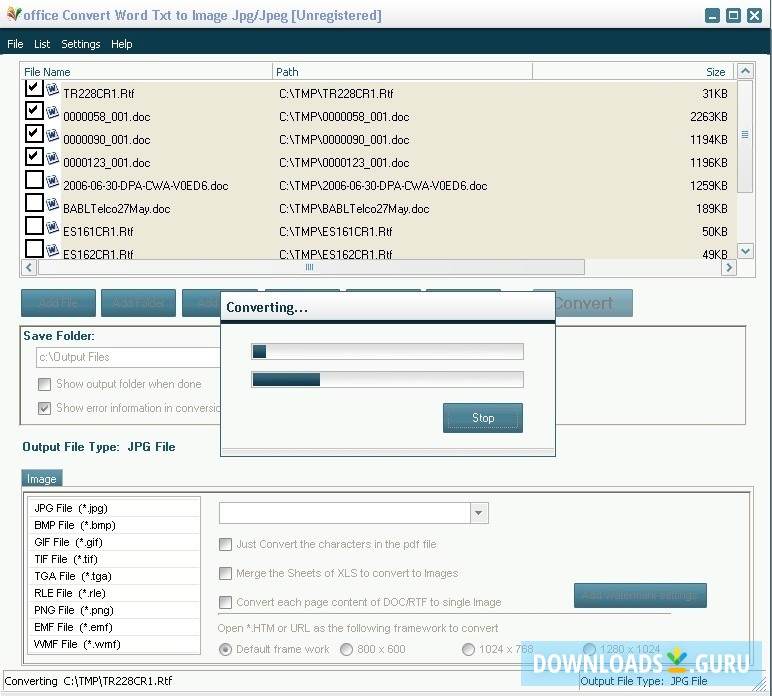This screenshot has width=772, height=696.
Task: Click the Word icon beside 0000123_001.doc
Action: click(x=52, y=158)
